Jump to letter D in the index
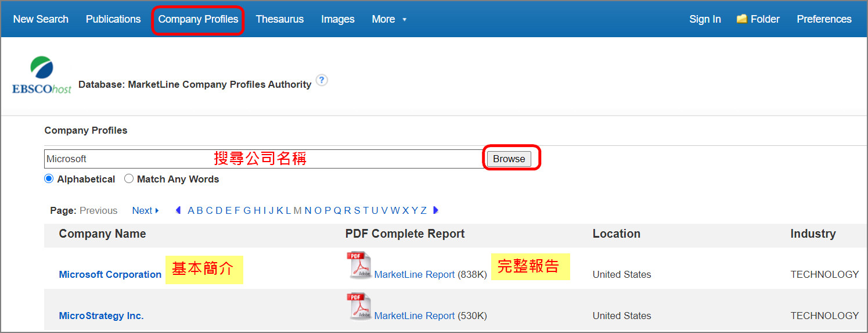Screen dimensions: 868x333 point(219,210)
